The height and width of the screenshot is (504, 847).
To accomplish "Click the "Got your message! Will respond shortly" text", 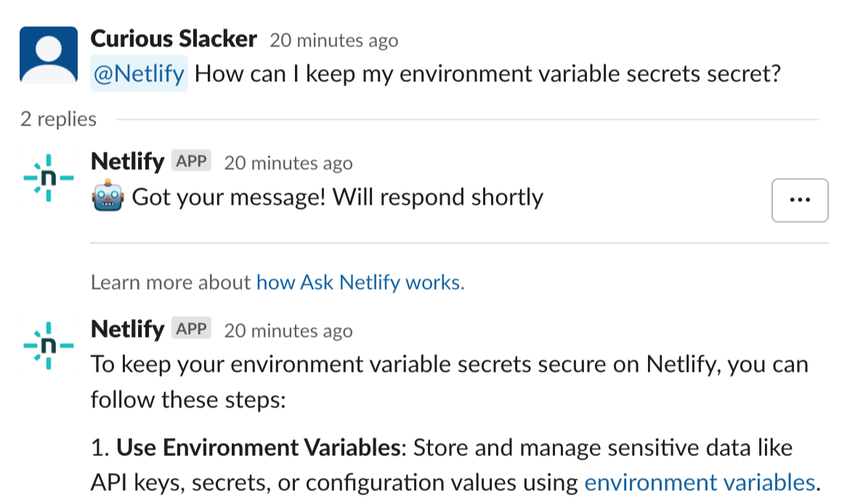I will pyautogui.click(x=337, y=198).
